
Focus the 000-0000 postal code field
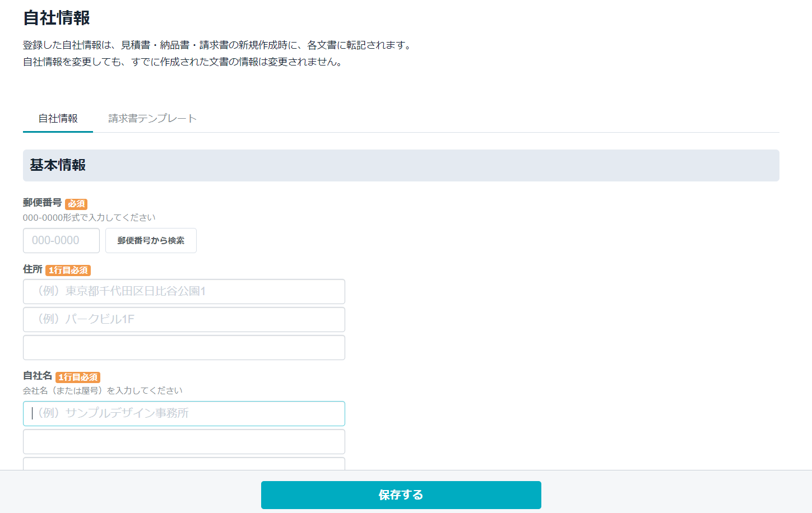pyautogui.click(x=61, y=241)
